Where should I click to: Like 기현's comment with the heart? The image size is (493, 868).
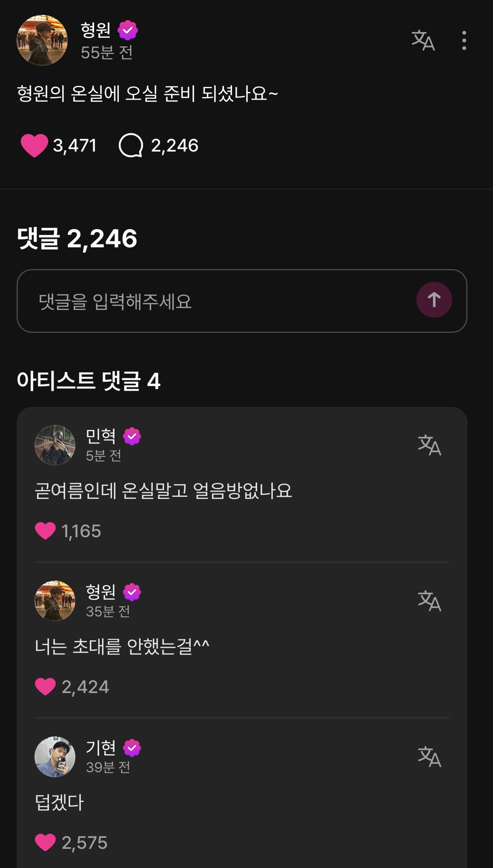pyautogui.click(x=46, y=842)
